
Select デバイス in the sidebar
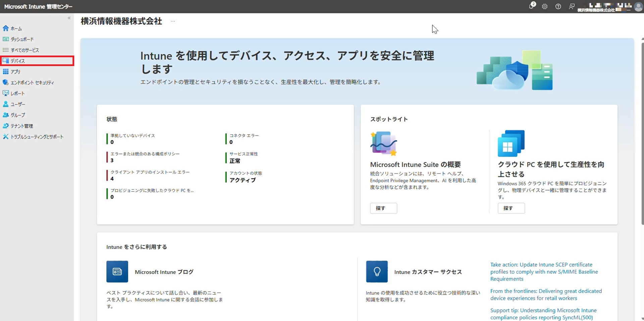click(x=18, y=61)
